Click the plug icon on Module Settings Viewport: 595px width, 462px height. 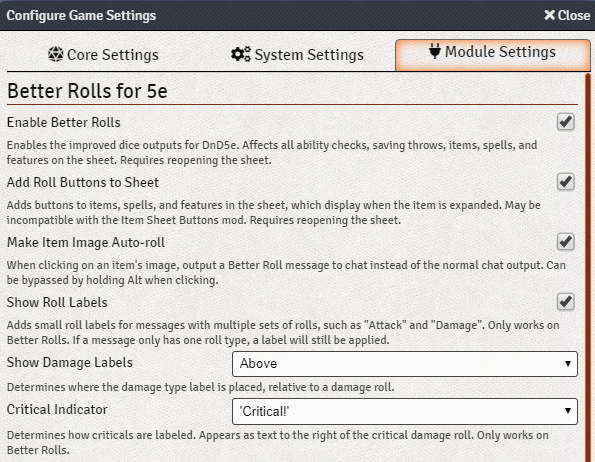pos(435,51)
